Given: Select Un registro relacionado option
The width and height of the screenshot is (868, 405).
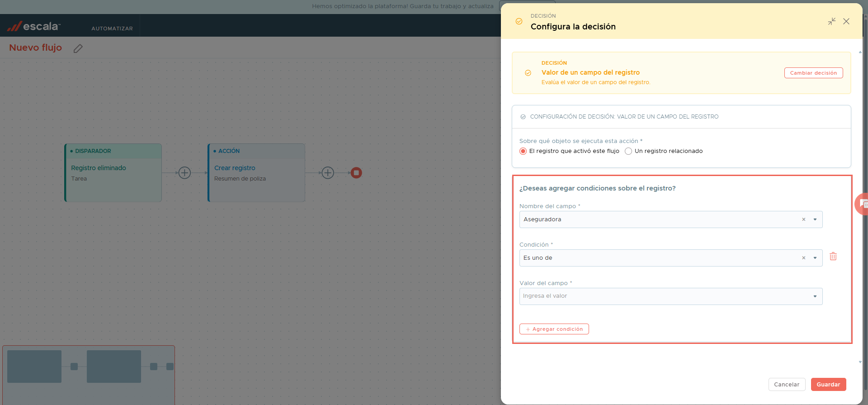Looking at the screenshot, I should pos(628,151).
